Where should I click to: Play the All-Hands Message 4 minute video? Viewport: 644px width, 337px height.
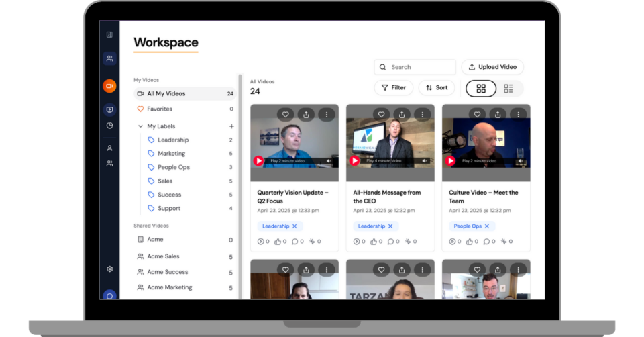pos(355,161)
